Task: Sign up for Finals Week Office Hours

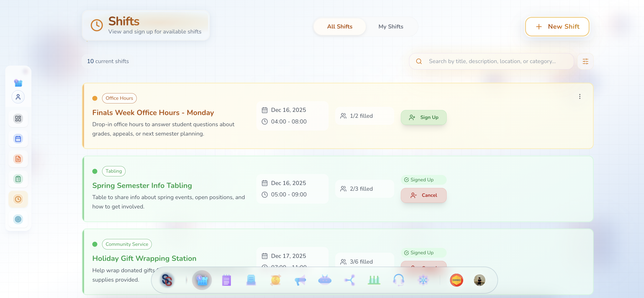Action: tap(423, 117)
